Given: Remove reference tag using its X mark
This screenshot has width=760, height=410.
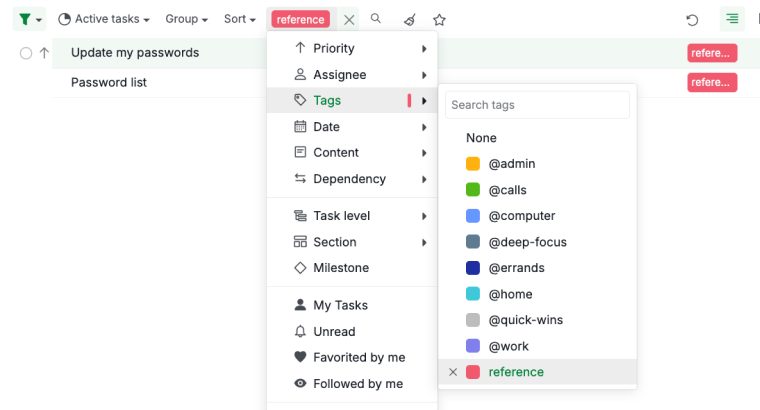Looking at the screenshot, I should coord(453,372).
